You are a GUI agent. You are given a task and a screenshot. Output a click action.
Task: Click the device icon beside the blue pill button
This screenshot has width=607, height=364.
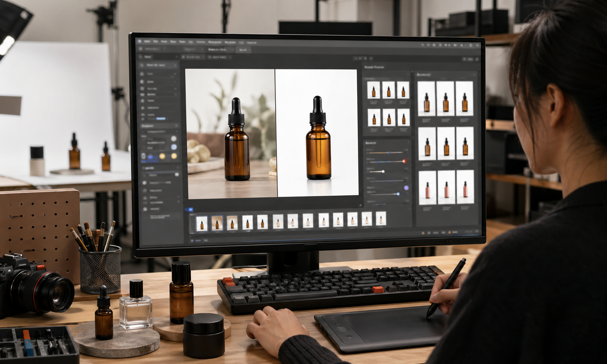coord(144,156)
